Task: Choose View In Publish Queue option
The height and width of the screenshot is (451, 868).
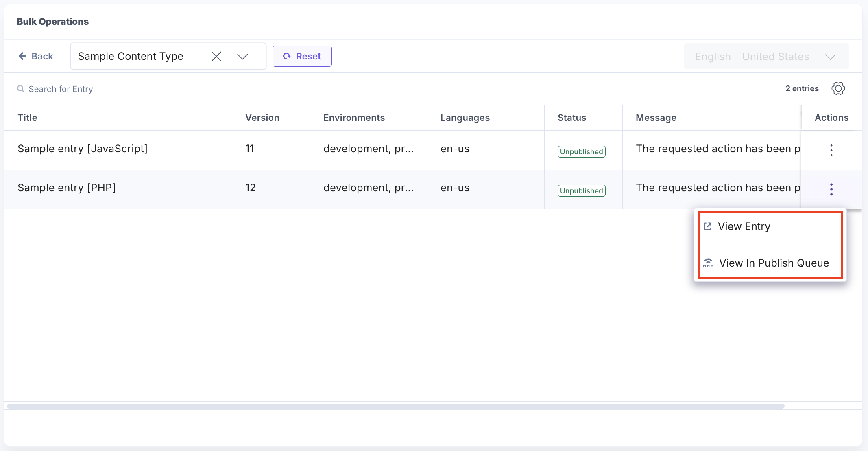Action: coord(770,263)
